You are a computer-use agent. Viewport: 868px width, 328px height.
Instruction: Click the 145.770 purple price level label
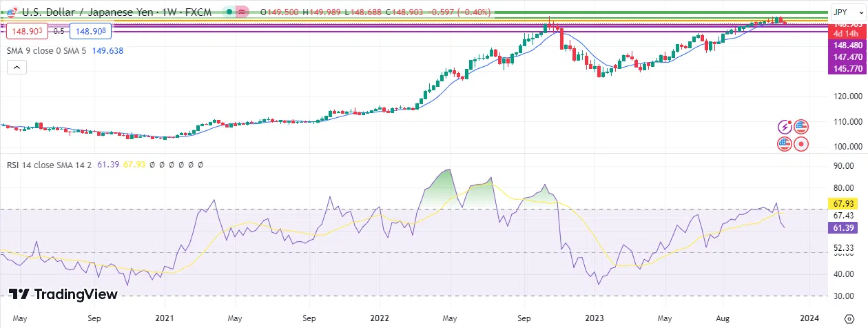[x=845, y=70]
